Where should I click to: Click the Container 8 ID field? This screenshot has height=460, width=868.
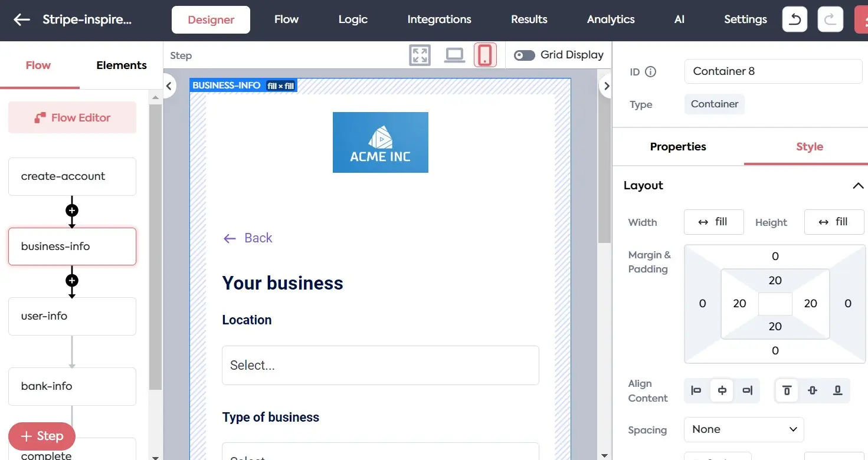point(773,71)
